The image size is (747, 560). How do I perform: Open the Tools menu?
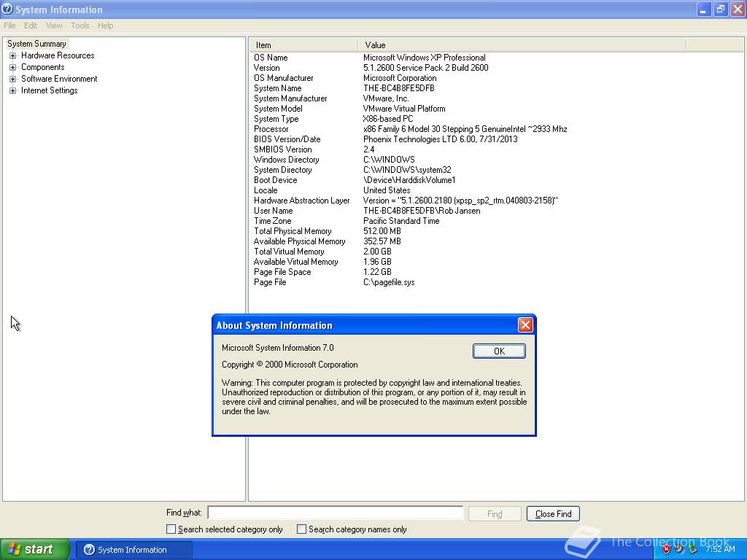pos(80,26)
